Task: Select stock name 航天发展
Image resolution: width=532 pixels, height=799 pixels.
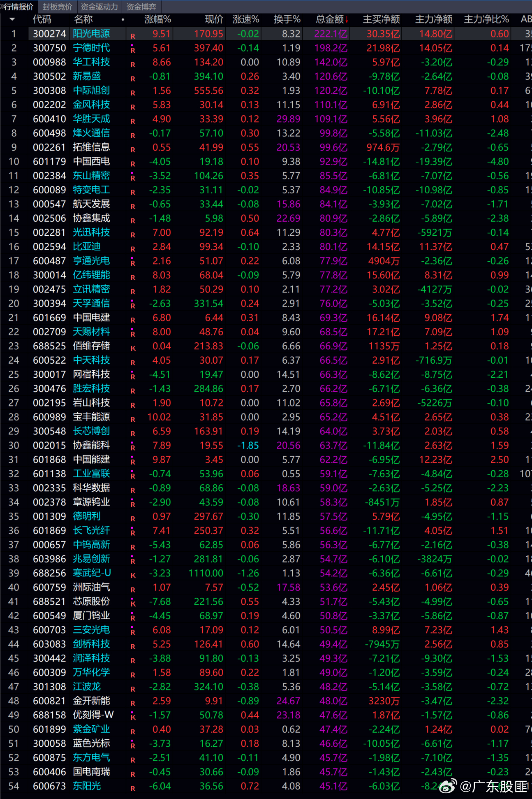Action: click(91, 204)
